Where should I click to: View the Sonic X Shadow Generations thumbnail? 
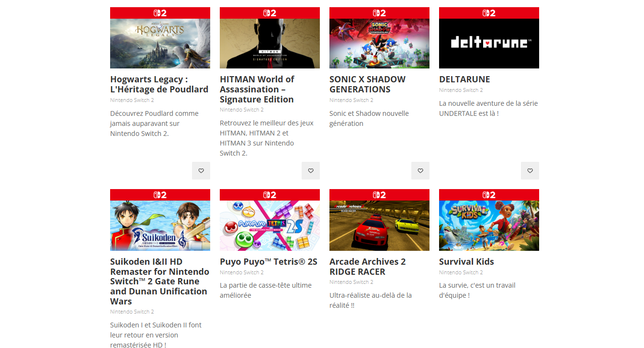379,44
